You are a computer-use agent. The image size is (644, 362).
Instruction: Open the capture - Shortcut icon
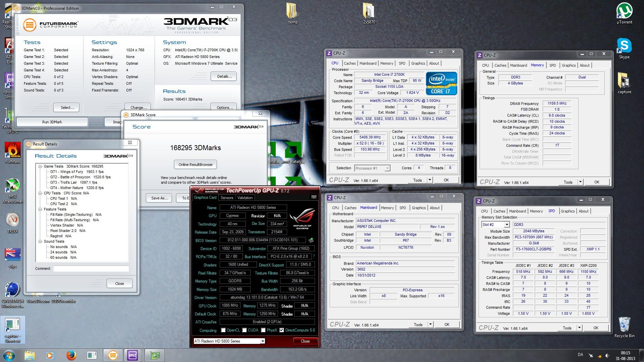pos(13,330)
